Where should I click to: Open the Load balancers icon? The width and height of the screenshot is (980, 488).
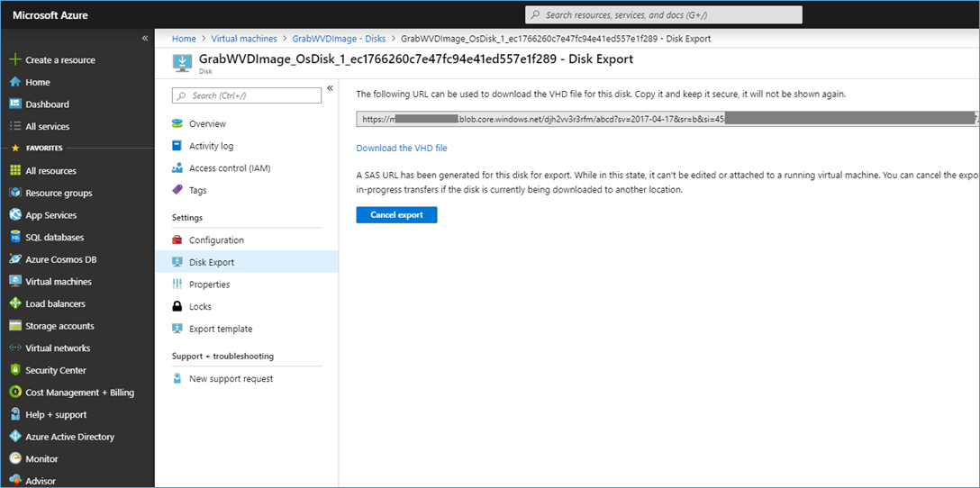tap(15, 303)
